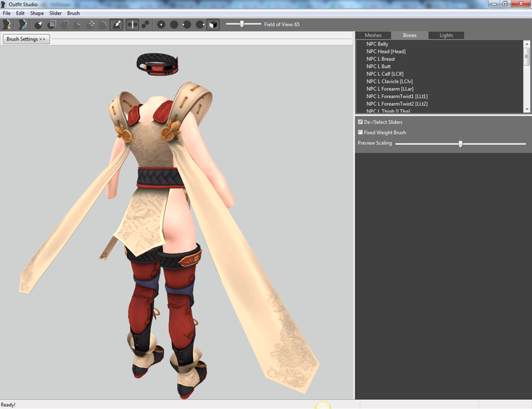
Task: Click the 'Preview Scaling' label
Action: pos(375,143)
